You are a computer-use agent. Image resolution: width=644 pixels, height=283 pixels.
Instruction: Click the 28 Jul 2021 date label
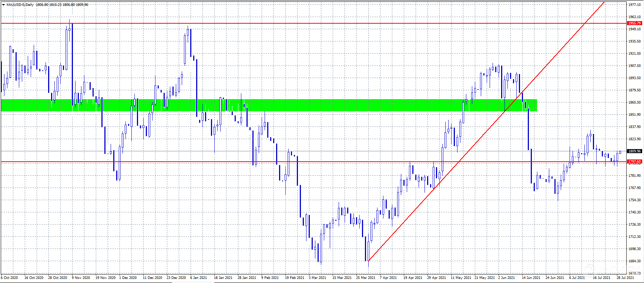coord(625,277)
